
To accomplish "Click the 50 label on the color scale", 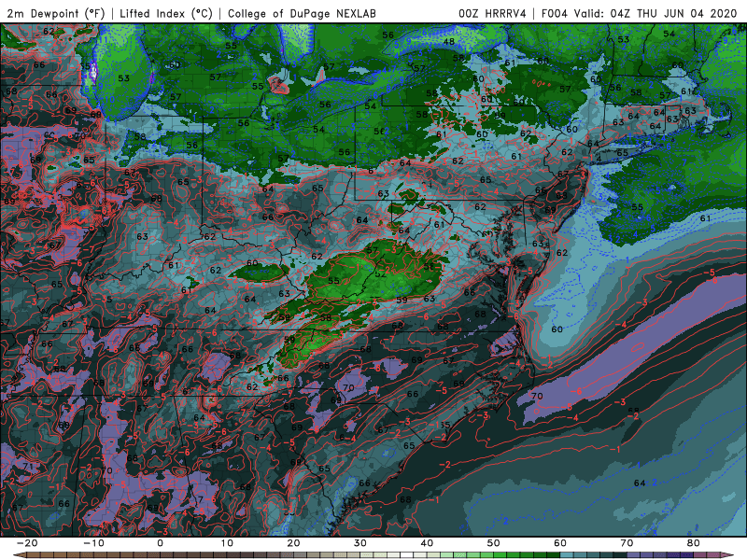I will pyautogui.click(x=494, y=543).
